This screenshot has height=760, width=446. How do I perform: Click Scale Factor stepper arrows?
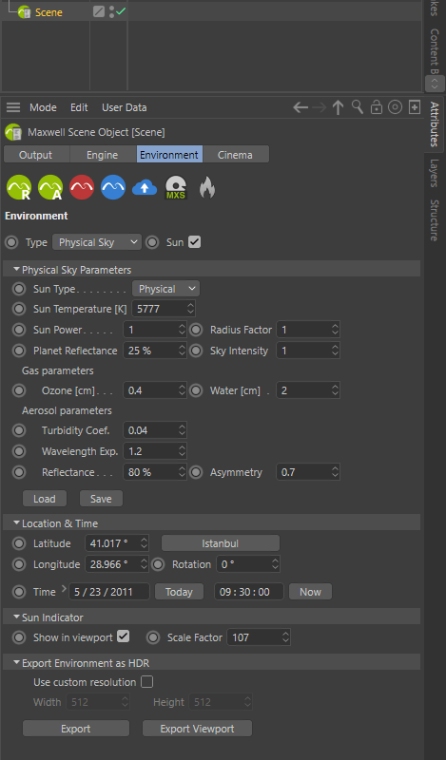click(x=286, y=637)
